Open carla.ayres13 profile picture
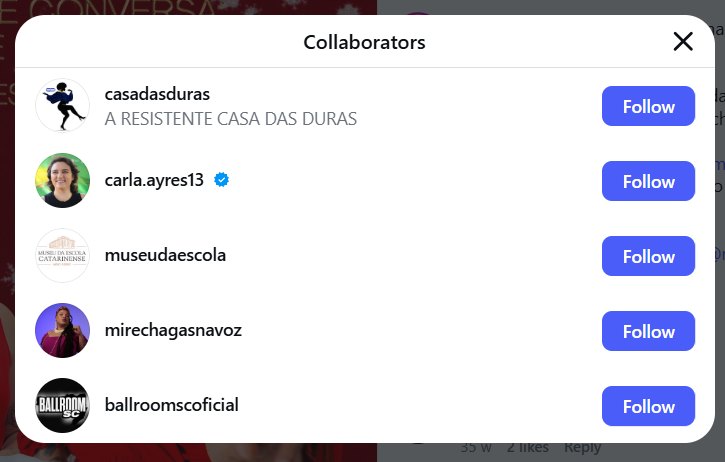The width and height of the screenshot is (725, 462). pyautogui.click(x=62, y=180)
